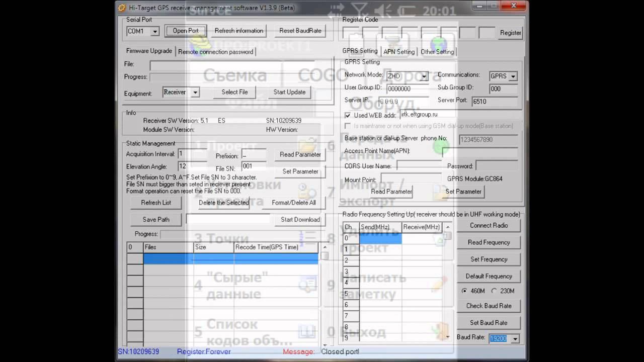The width and height of the screenshot is (644, 362).
Task: Click the Check Baud Rate button
Action: (489, 306)
